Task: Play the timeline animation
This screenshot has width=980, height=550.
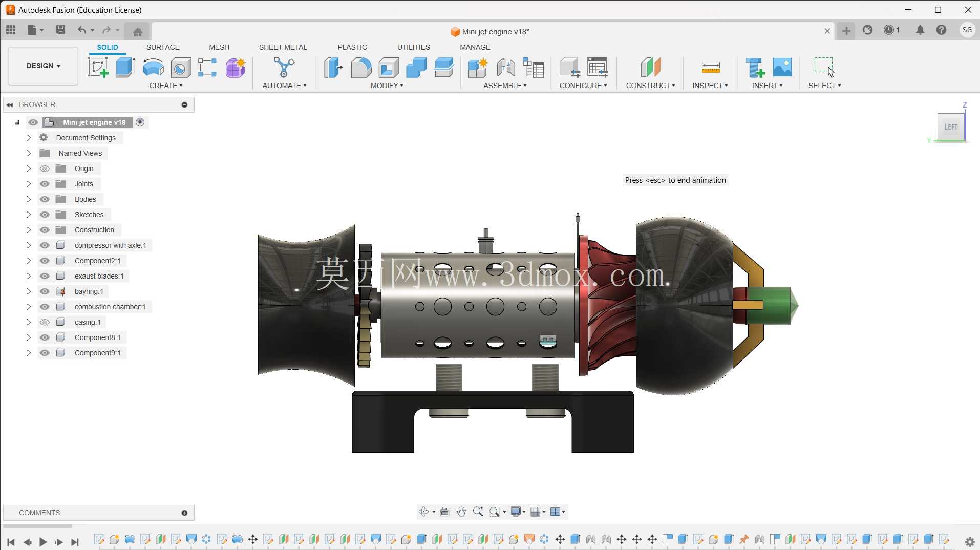Action: (x=43, y=542)
